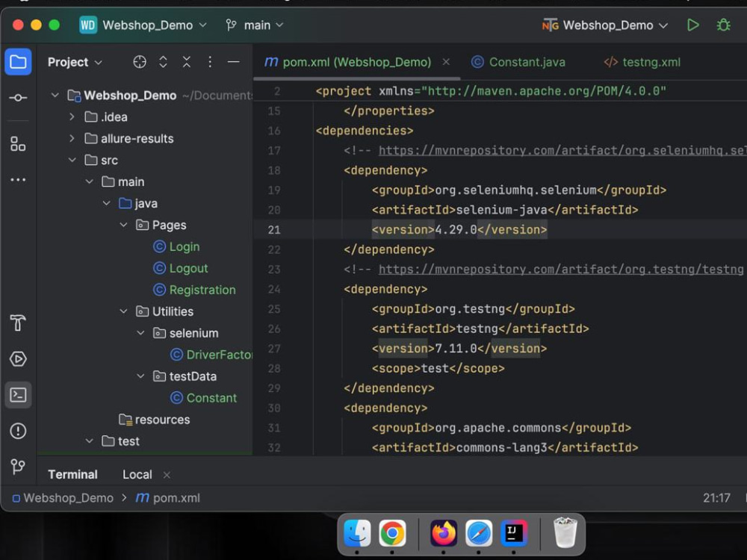This screenshot has width=747, height=560.
Task: Click the 21:17 caret position indicator
Action: point(716,497)
